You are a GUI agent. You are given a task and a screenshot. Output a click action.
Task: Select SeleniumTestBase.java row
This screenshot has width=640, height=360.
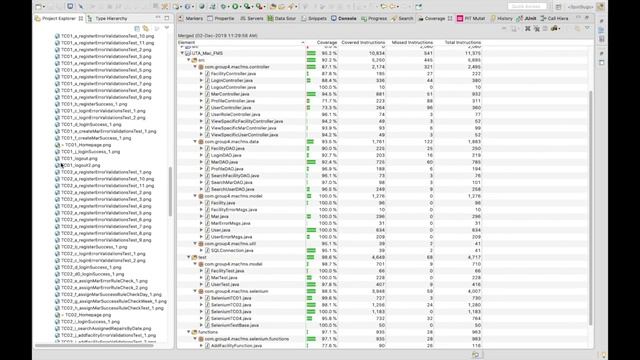[330, 325]
